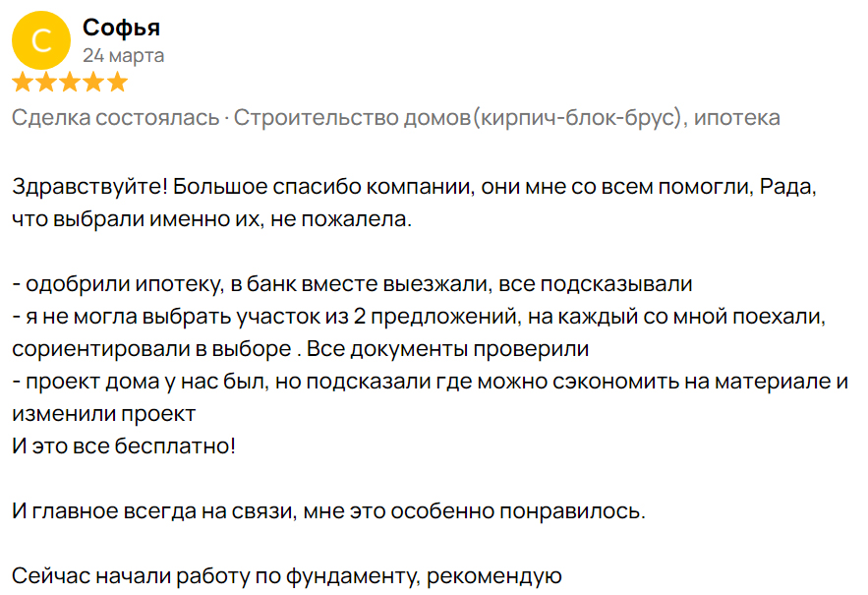Click 'Строительство домов(кирпич-блок-брус), ипотека' service title

(506, 118)
